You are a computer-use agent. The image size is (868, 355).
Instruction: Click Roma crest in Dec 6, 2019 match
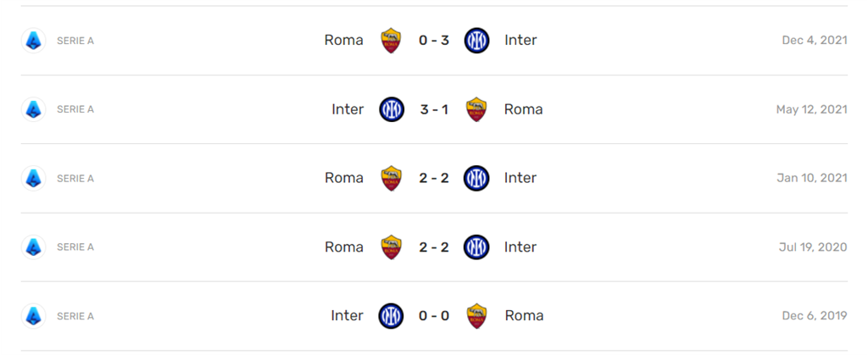point(477,315)
